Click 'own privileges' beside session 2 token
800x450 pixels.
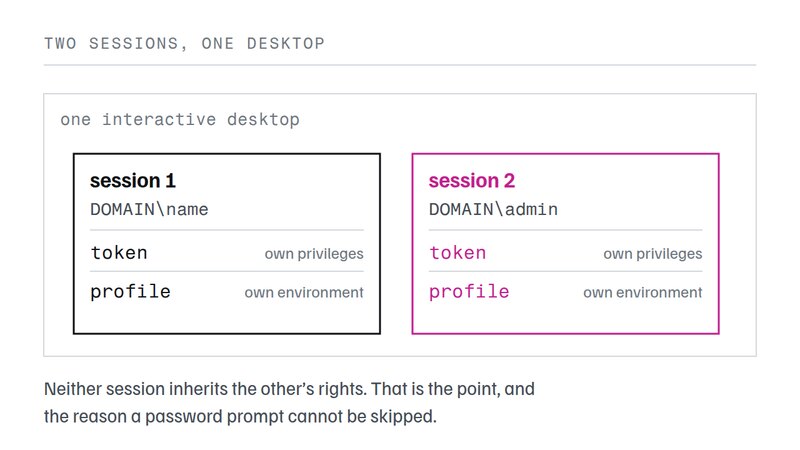(x=653, y=254)
